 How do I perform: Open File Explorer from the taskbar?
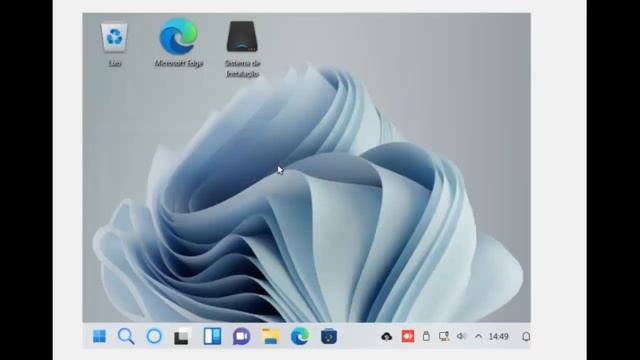pos(271,337)
